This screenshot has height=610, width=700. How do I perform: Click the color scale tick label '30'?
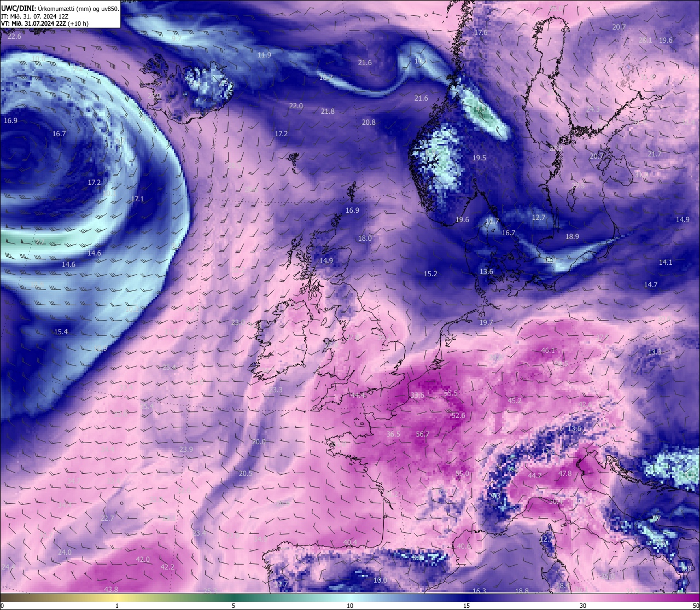pyautogui.click(x=583, y=606)
